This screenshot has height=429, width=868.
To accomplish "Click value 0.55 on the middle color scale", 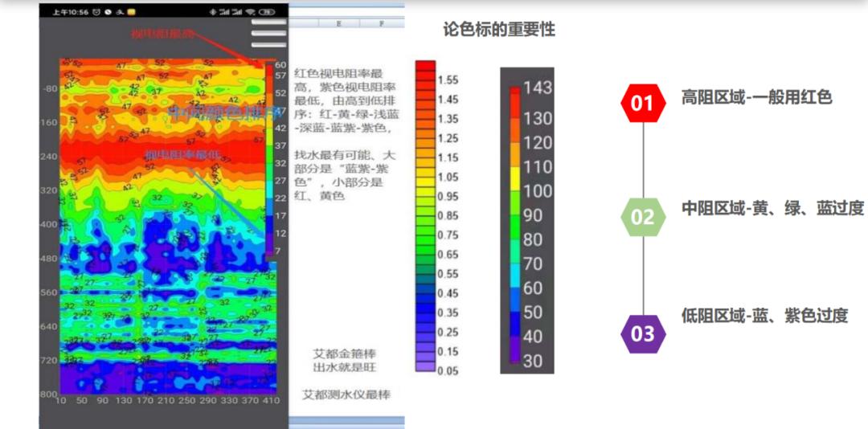I will point(448,273).
